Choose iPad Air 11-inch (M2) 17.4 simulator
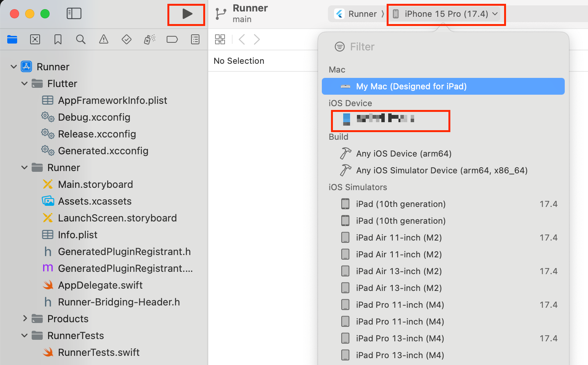Image resolution: width=588 pixels, height=365 pixels. (443, 237)
